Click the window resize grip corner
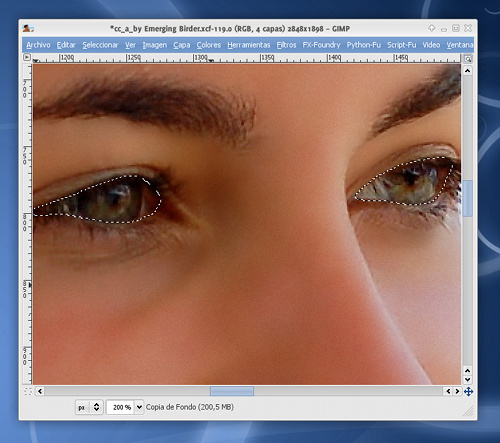 pos(468,412)
